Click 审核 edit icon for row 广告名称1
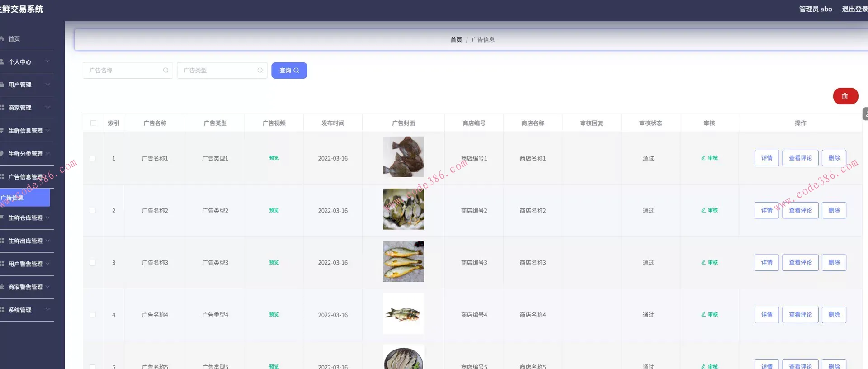 click(x=703, y=158)
